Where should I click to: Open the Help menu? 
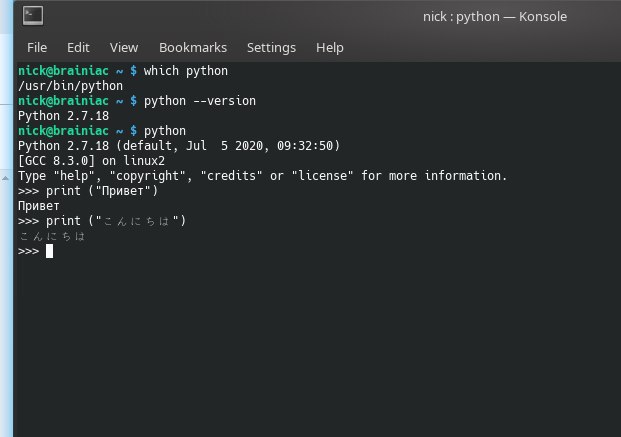point(330,48)
